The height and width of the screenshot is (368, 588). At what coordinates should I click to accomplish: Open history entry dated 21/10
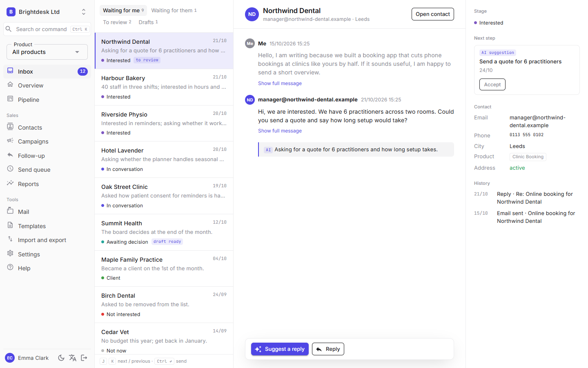point(527,198)
